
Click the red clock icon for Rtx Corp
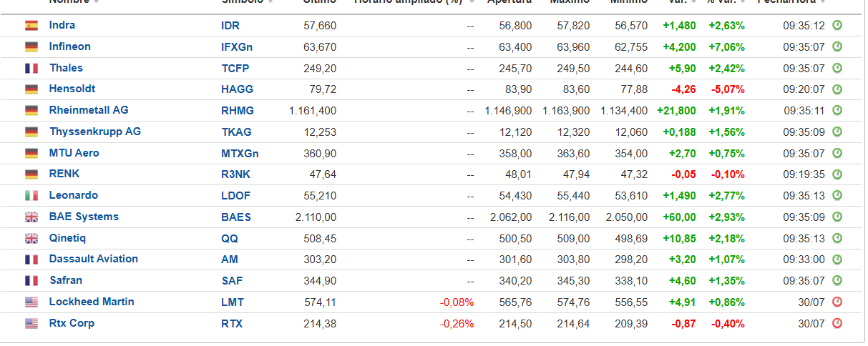[837, 324]
